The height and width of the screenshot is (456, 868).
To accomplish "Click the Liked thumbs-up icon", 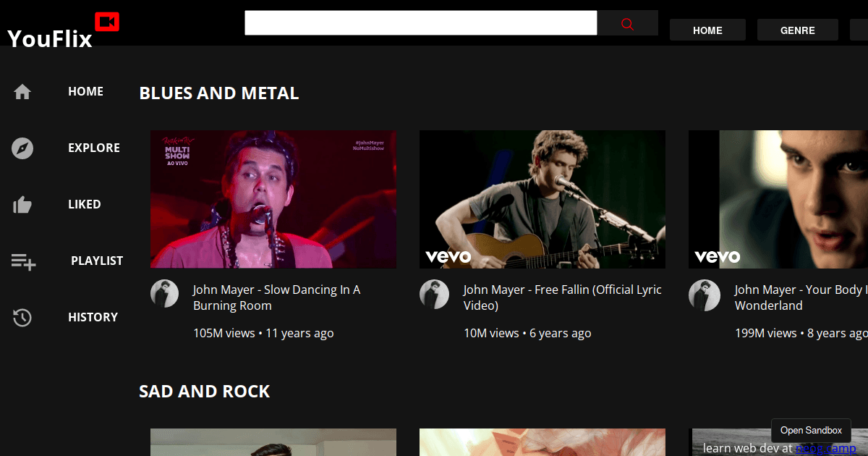I will 22,205.
